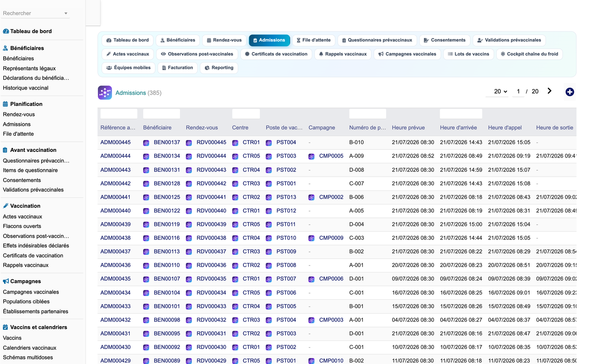Open Historique vaccinal in sidebar
Viewport: 589px width, 364px height.
(x=26, y=88)
